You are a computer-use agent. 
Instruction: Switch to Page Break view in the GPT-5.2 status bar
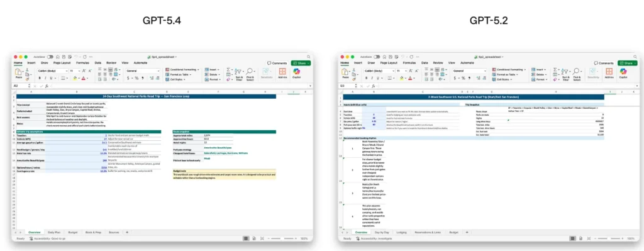(588, 238)
